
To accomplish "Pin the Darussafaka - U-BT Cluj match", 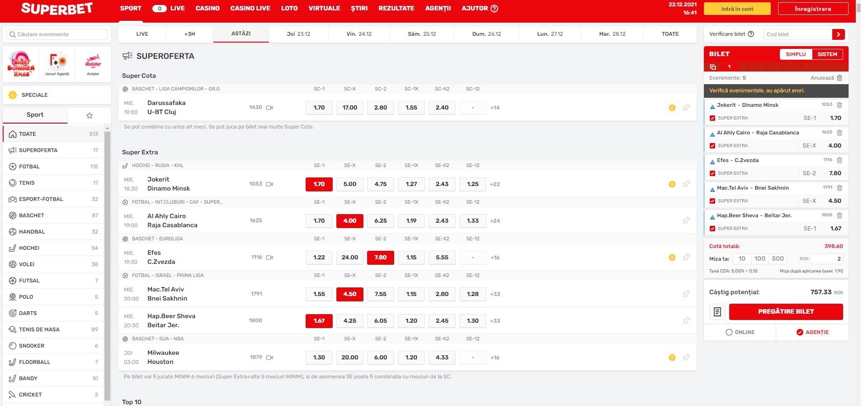I will pos(686,107).
